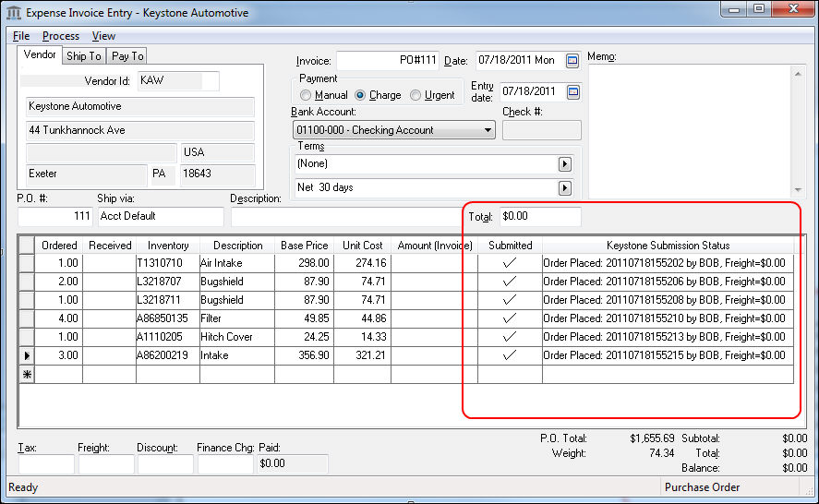Click the app icon in the title bar

coord(14,13)
